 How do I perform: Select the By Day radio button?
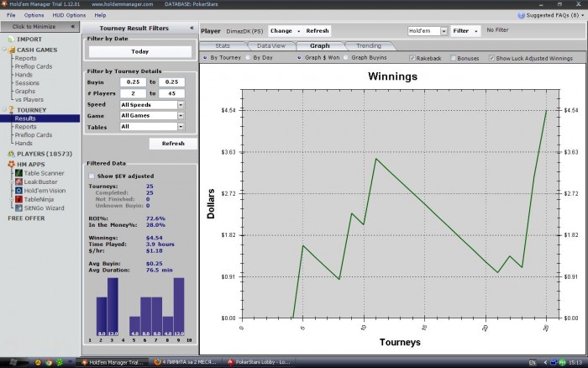coord(248,58)
